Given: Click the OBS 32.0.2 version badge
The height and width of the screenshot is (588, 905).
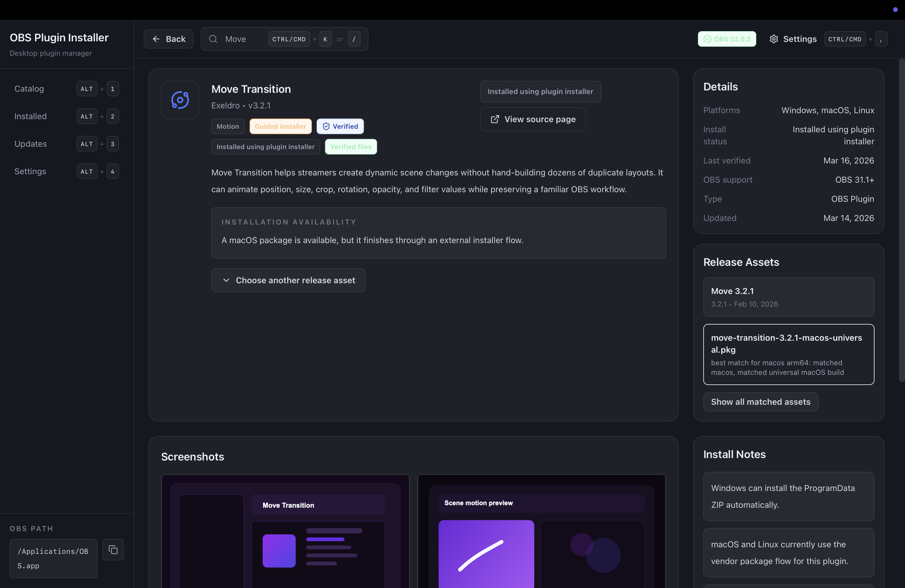Looking at the screenshot, I should tap(727, 39).
